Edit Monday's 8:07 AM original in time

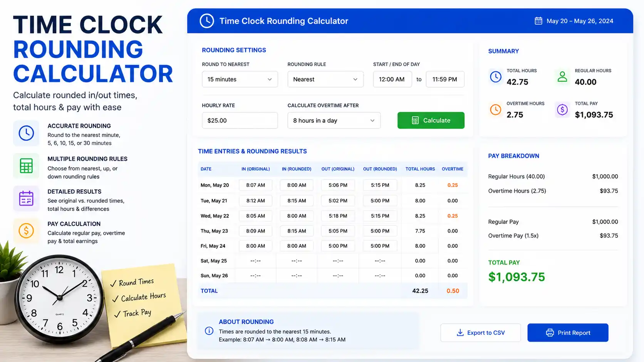click(256, 185)
